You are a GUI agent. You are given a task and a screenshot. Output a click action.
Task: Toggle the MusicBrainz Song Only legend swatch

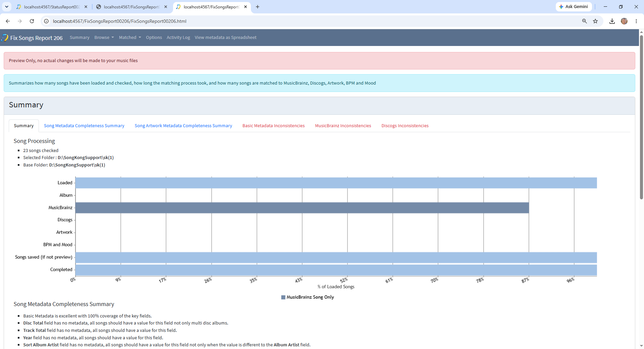pos(283,297)
